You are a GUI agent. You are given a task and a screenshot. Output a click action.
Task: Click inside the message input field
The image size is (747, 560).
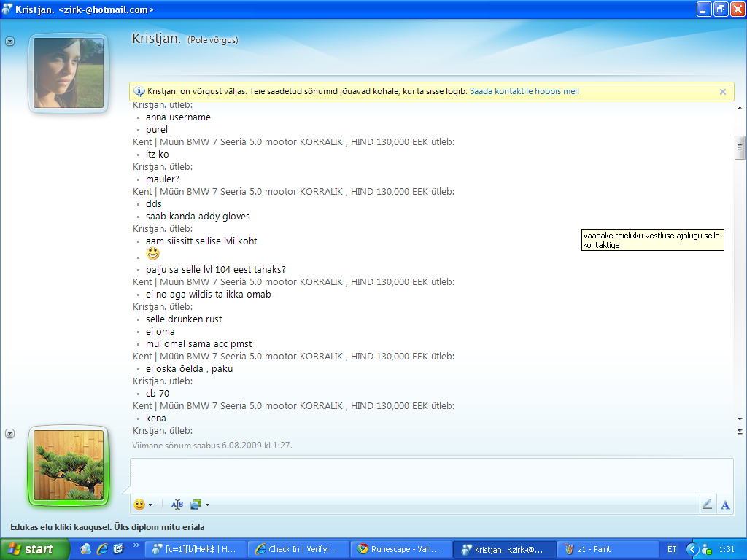coord(430,475)
